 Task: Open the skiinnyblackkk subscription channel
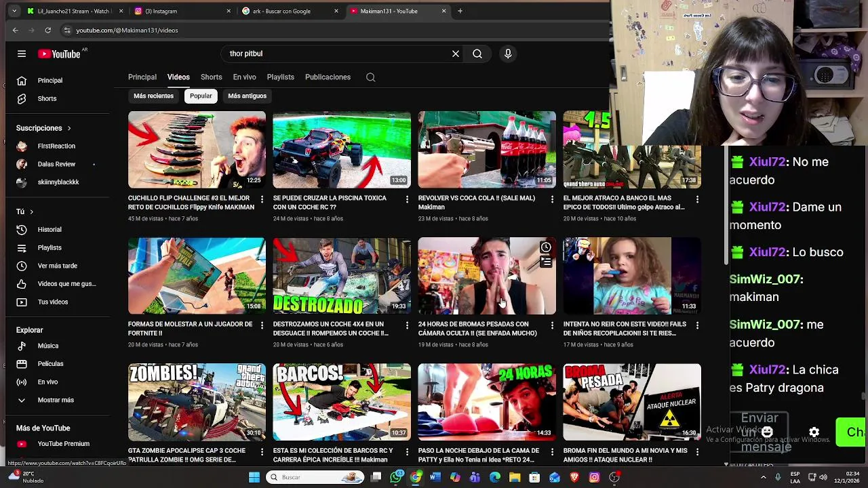pos(57,182)
